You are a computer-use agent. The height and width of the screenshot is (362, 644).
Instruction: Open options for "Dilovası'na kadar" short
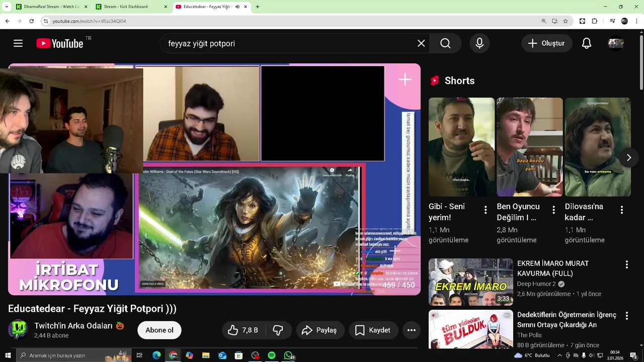point(621,210)
